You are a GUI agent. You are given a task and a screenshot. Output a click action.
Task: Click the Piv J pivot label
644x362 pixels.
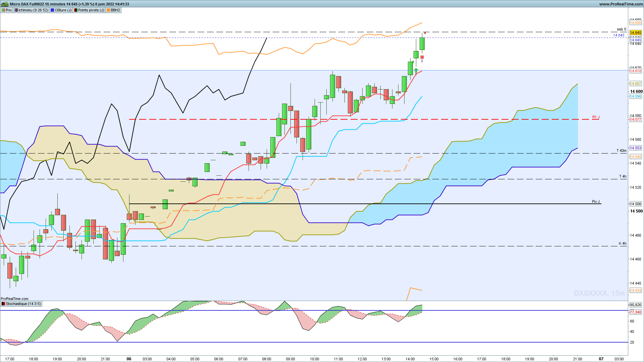click(x=596, y=201)
